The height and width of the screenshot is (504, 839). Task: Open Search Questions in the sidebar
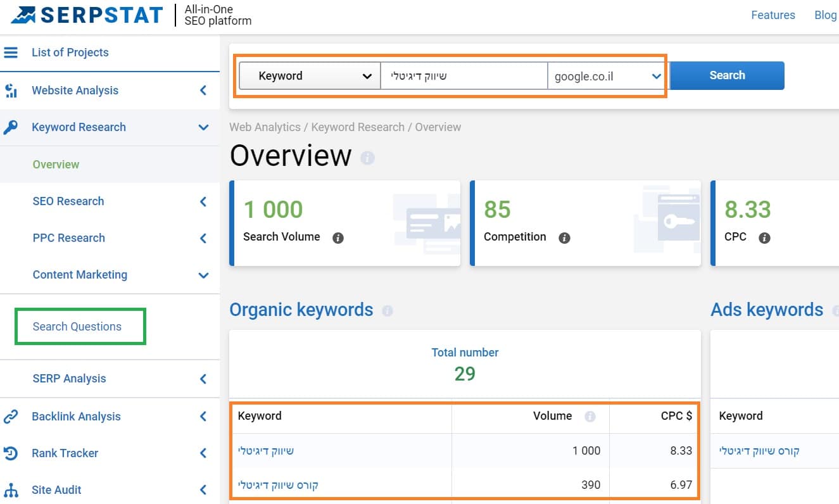point(77,327)
